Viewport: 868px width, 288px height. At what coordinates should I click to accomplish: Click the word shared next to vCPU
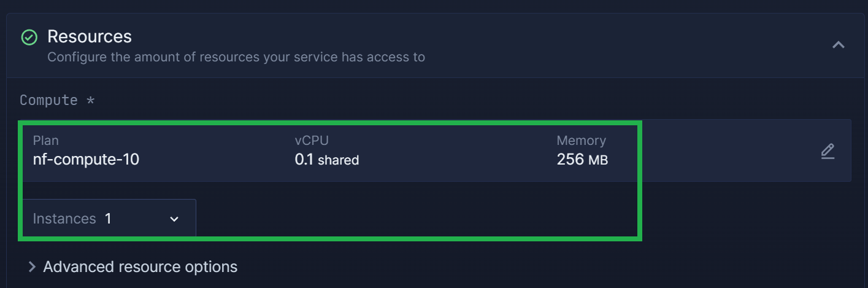pos(339,160)
